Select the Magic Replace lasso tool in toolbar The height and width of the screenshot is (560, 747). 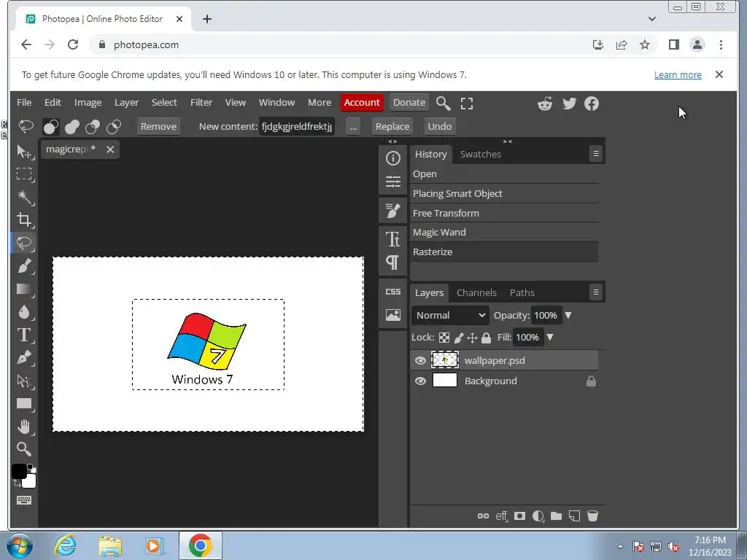24,243
